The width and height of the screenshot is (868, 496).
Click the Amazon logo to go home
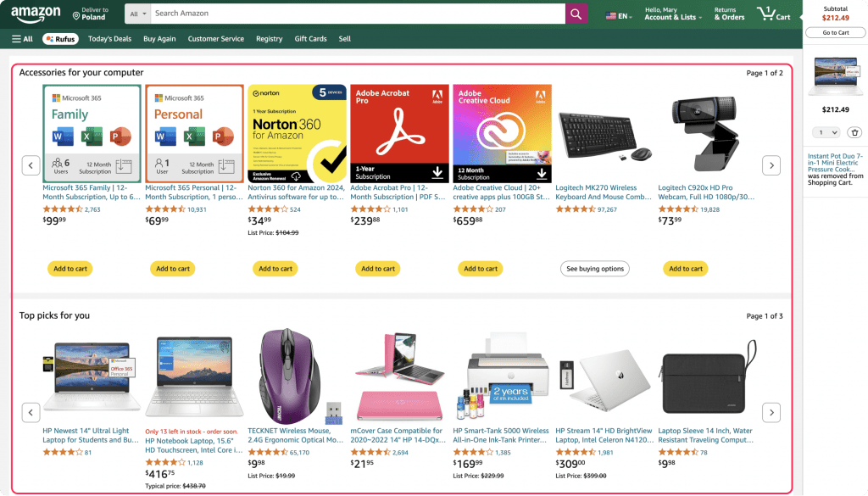(x=34, y=14)
